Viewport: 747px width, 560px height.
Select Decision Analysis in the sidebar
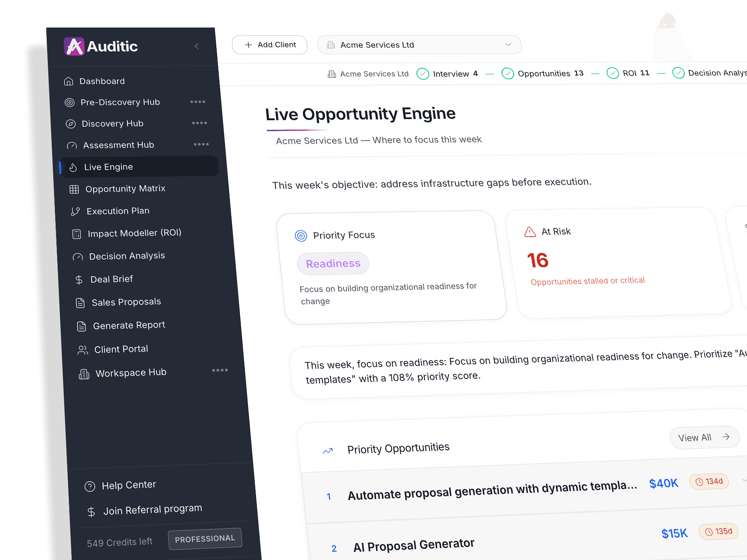point(126,256)
